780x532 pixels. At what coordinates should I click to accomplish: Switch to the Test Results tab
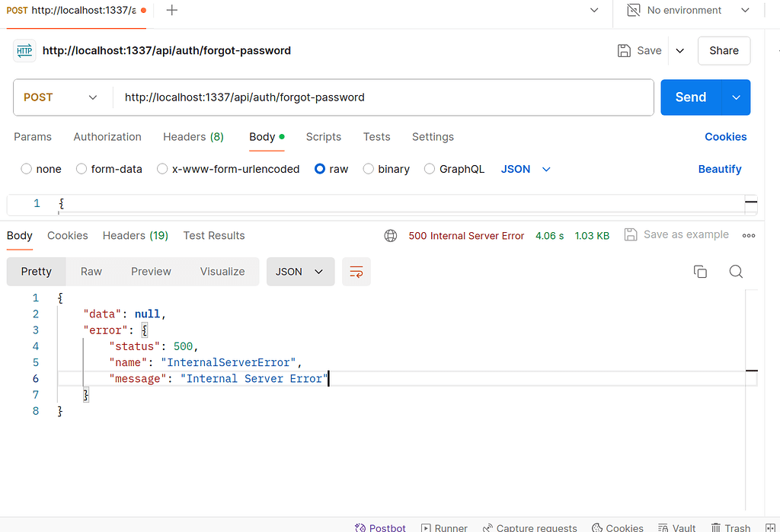point(214,235)
